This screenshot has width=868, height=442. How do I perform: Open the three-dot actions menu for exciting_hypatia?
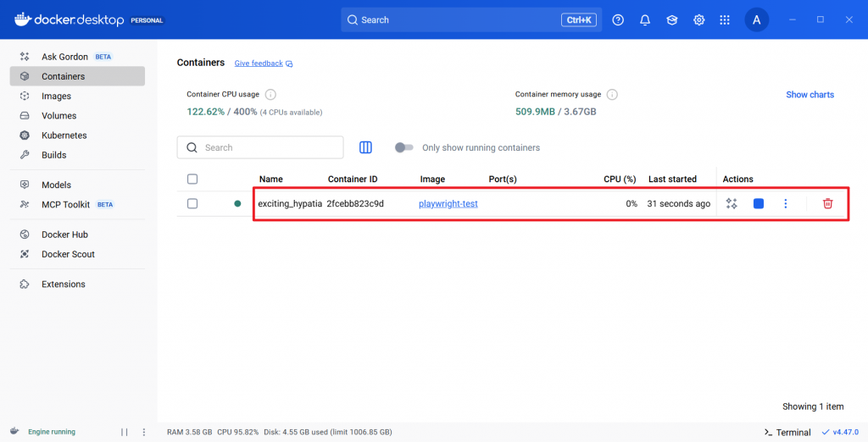785,203
